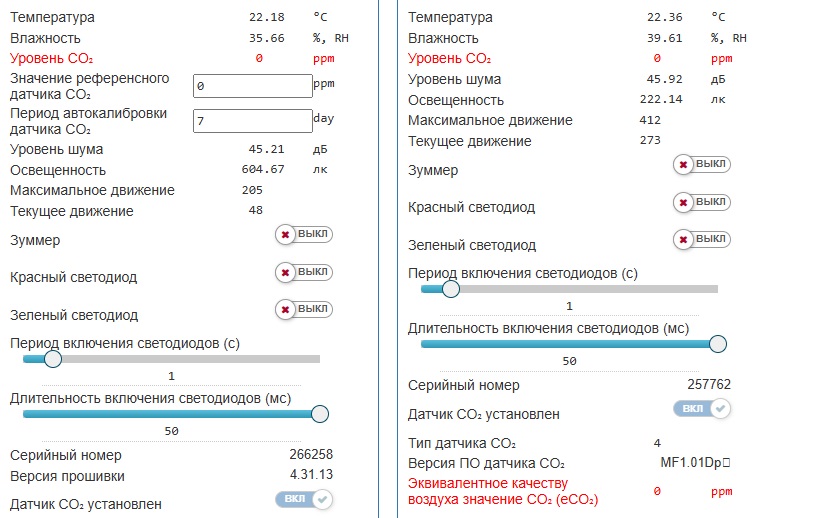Click the red eCO₂ equivalent label
The height and width of the screenshot is (518, 819).
tap(503, 491)
